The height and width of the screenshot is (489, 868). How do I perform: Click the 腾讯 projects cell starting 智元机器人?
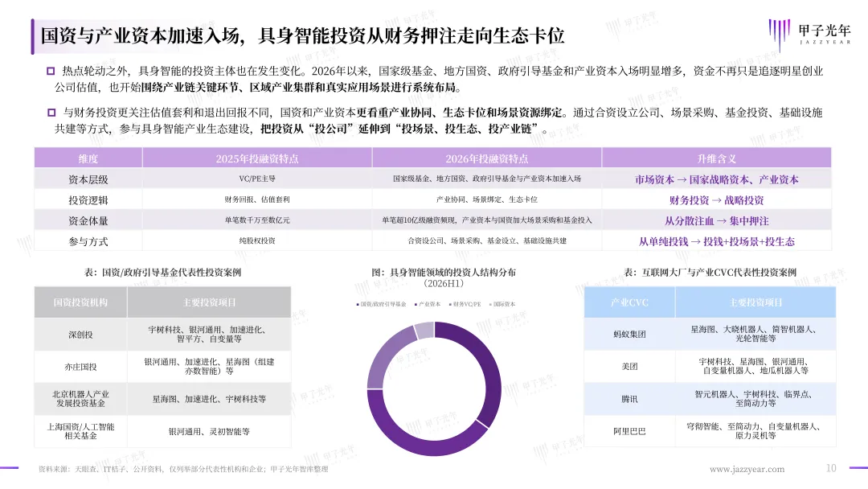coord(755,398)
